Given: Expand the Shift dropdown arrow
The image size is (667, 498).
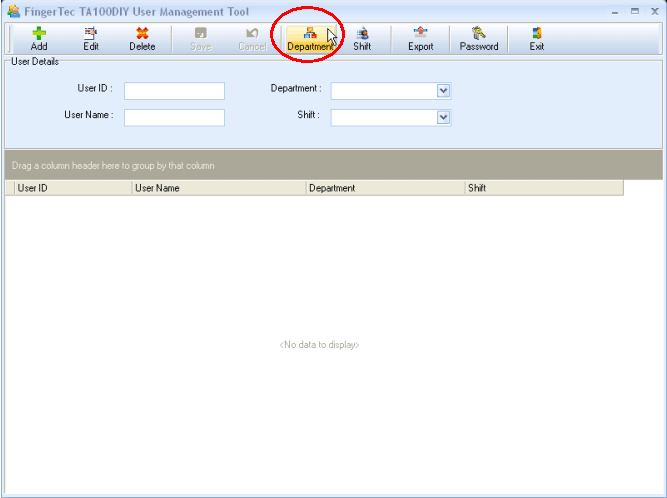Looking at the screenshot, I should point(443,117).
